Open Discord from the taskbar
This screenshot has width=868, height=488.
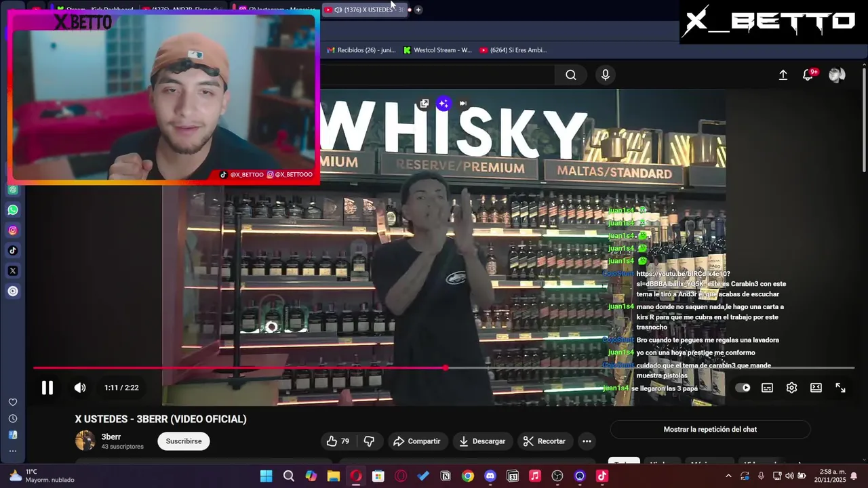click(490, 476)
